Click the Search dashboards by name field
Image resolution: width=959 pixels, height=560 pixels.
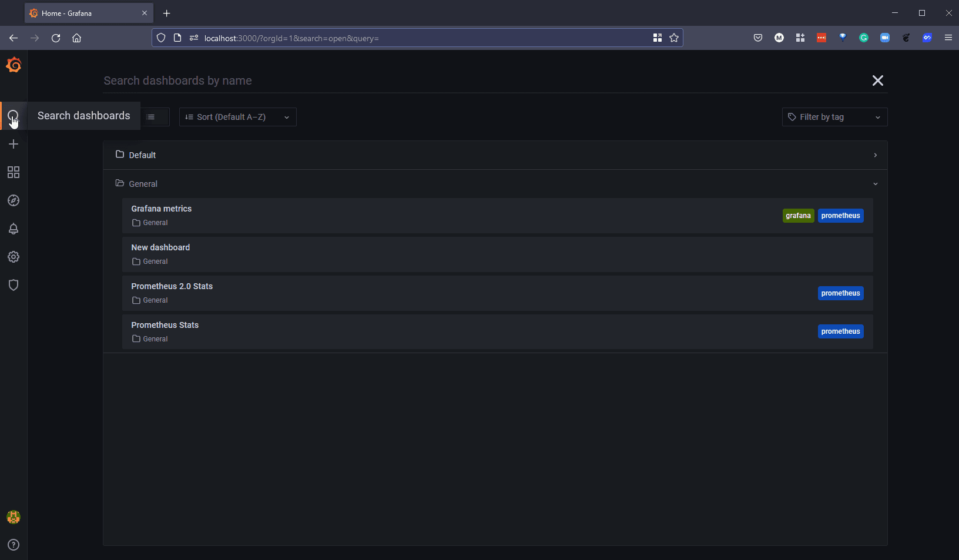pos(470,81)
